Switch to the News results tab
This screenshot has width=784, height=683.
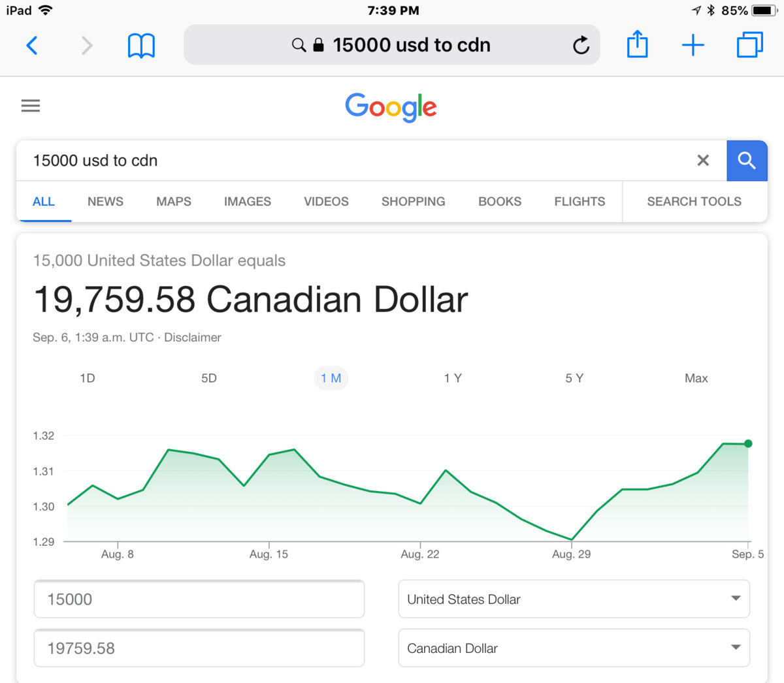point(105,202)
